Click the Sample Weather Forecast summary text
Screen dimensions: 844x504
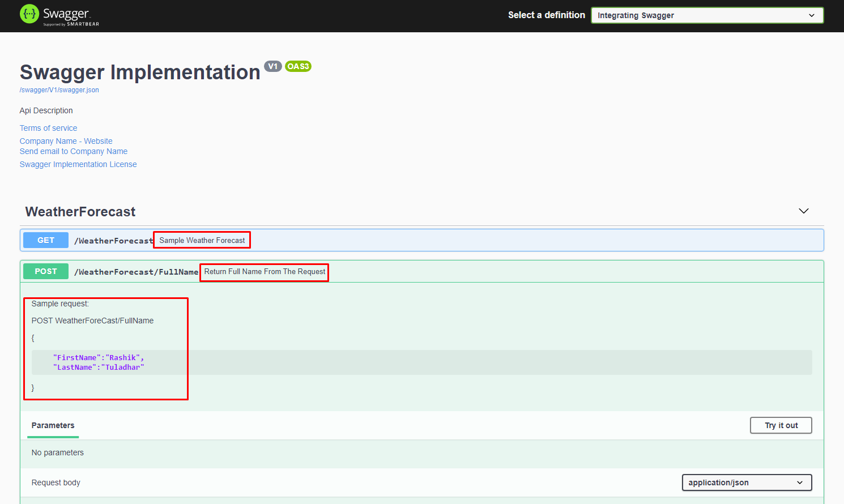tap(202, 240)
